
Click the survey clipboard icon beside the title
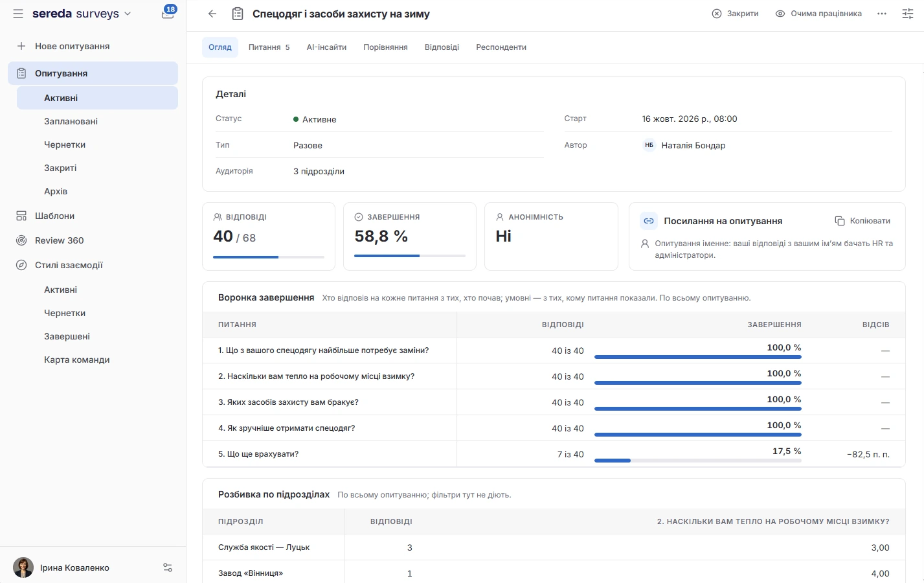pos(238,14)
